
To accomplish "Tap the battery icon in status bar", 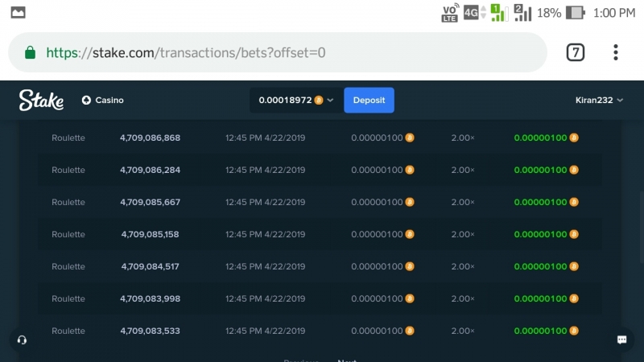I will 576,13.
